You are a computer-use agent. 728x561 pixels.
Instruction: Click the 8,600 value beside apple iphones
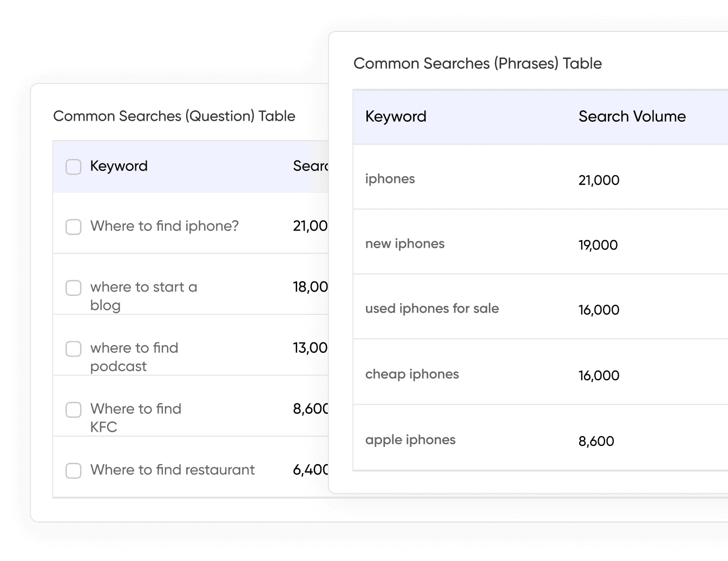(596, 441)
